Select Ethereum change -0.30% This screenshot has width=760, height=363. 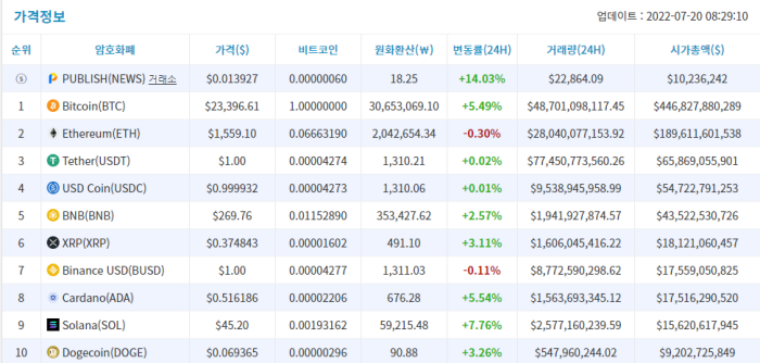(x=482, y=134)
